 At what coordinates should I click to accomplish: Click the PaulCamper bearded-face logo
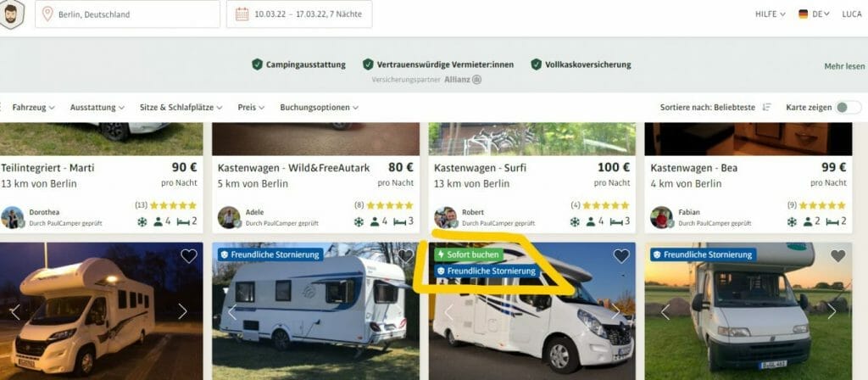(x=11, y=14)
